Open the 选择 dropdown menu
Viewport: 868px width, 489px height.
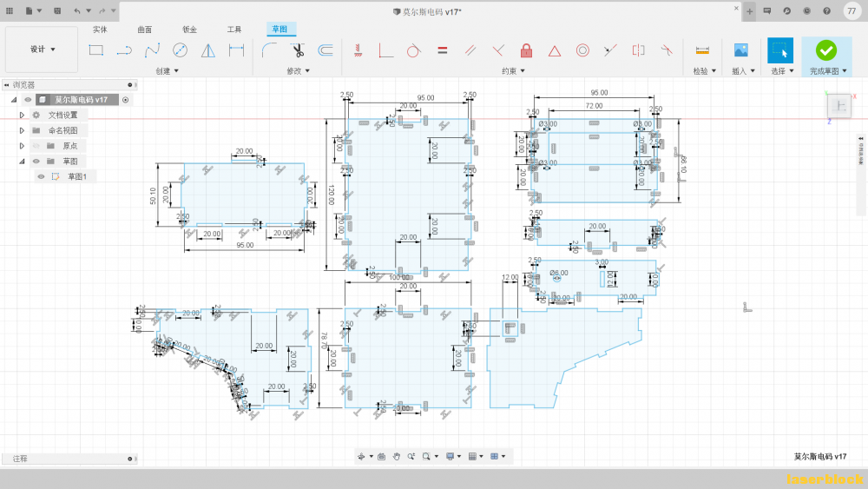783,71
